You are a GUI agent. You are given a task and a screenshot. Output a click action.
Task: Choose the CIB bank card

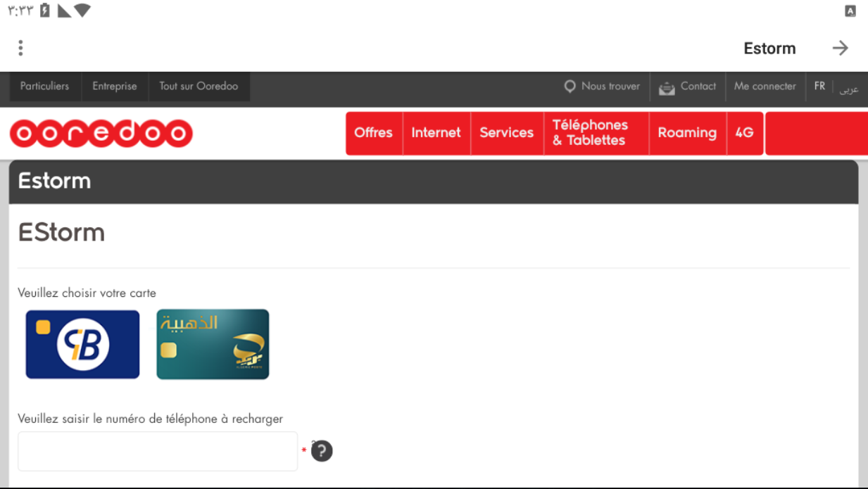pos(82,344)
